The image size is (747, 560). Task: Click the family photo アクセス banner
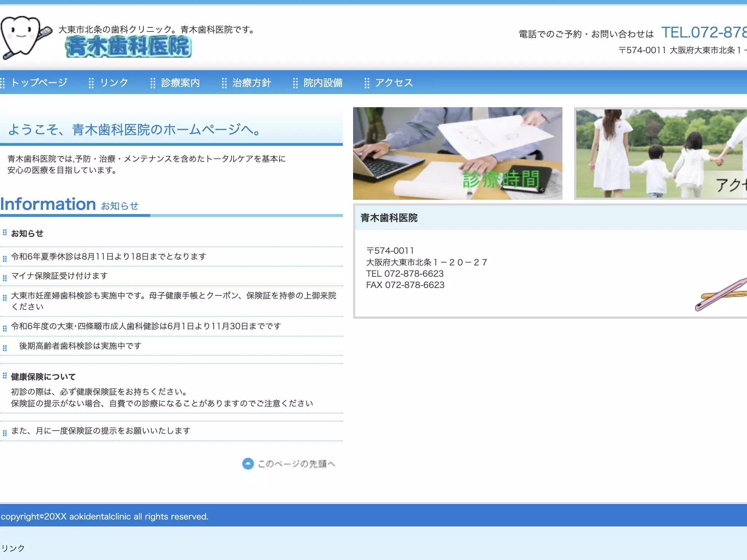661,153
